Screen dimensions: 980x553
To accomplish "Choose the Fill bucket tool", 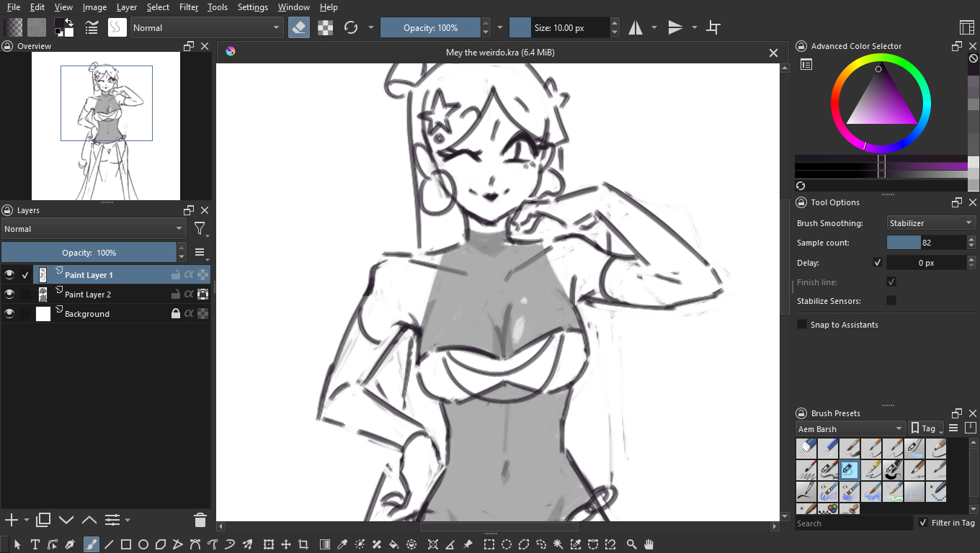I will [394, 544].
